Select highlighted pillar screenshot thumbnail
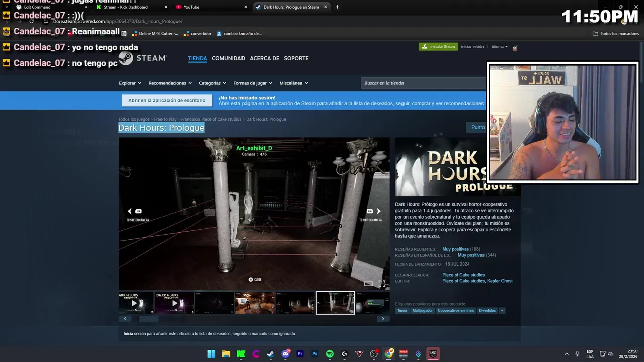Image resolution: width=644 pixels, height=362 pixels. point(336,303)
